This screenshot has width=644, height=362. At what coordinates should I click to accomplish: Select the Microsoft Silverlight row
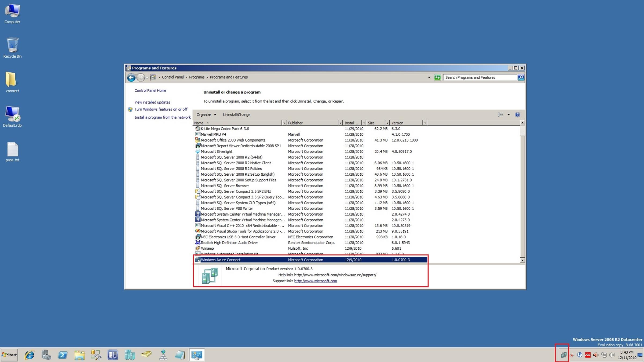tap(310, 152)
